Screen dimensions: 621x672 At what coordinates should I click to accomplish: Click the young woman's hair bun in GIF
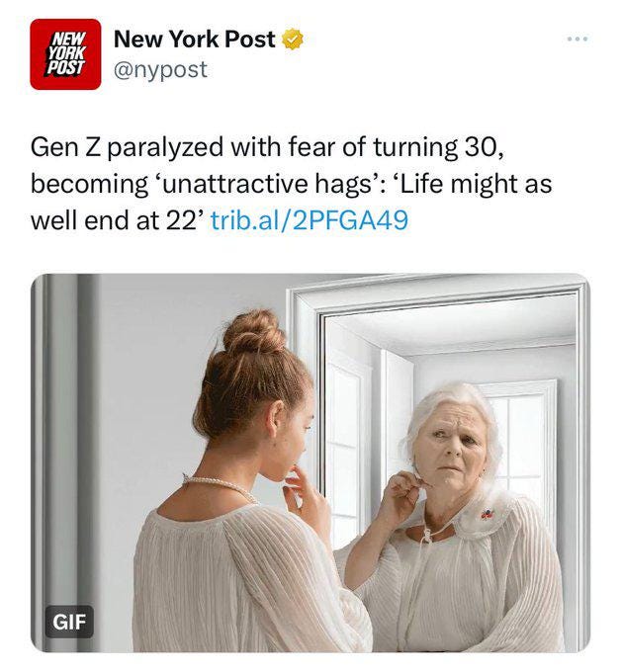click(x=254, y=333)
